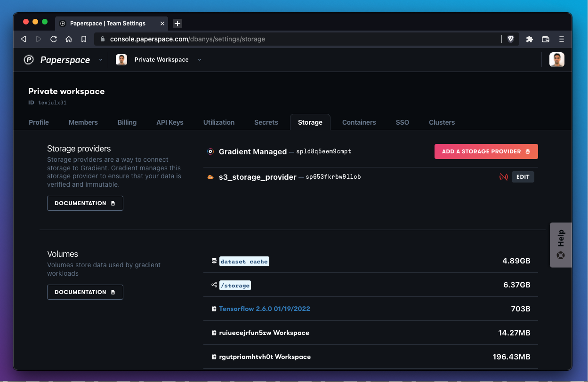Click the browser forward arrow
This screenshot has width=588, height=382.
(x=39, y=39)
